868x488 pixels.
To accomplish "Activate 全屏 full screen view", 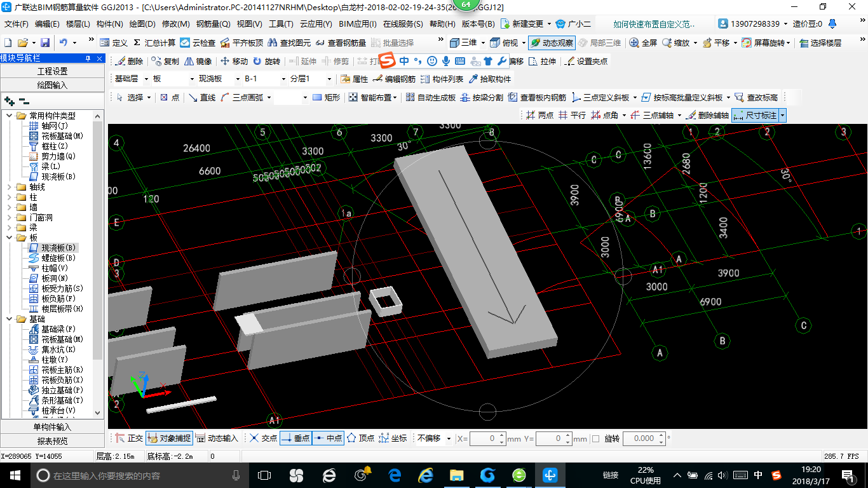I will tap(643, 43).
